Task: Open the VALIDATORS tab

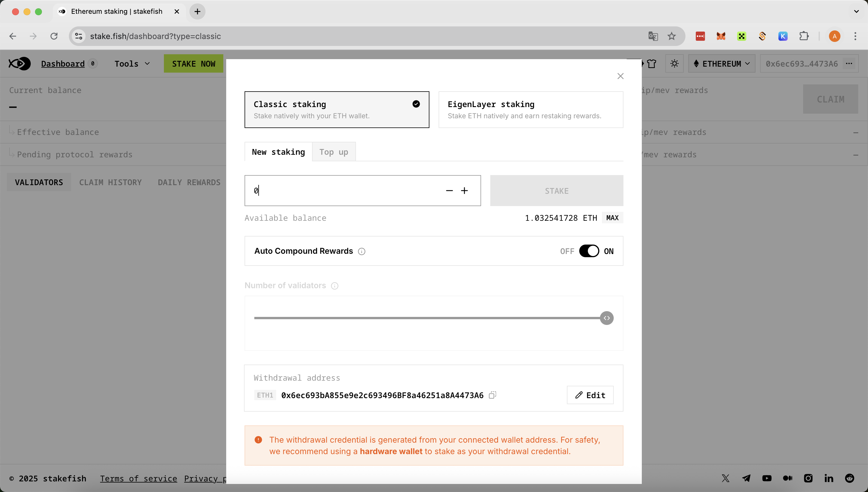Action: 39,182
